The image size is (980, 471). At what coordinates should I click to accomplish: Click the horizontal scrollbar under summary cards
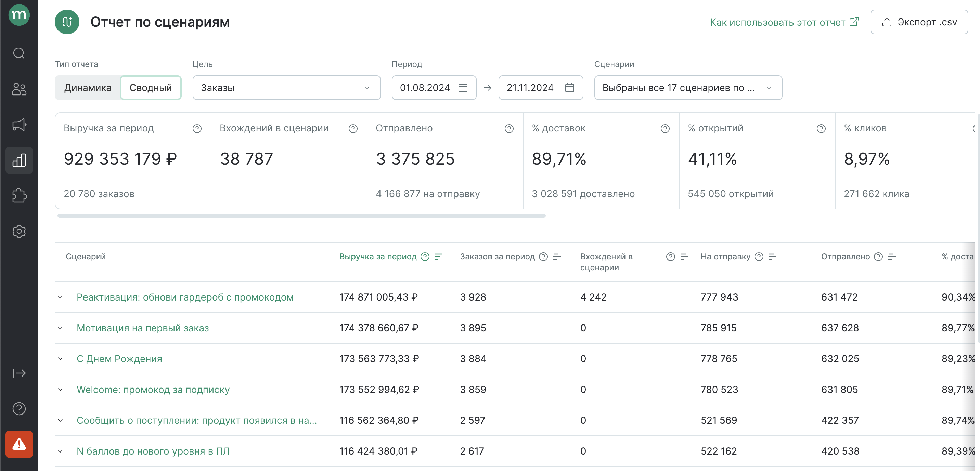(301, 216)
